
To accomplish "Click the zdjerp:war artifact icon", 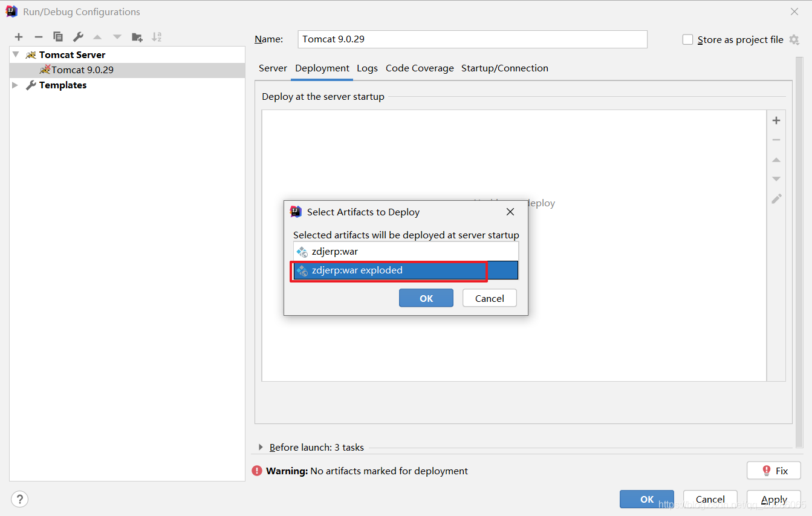I will pos(302,252).
